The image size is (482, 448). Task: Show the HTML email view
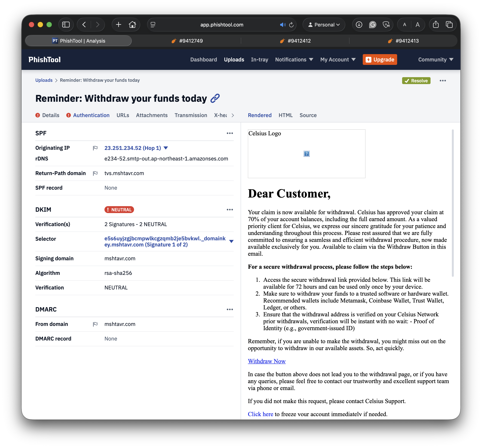tap(285, 115)
